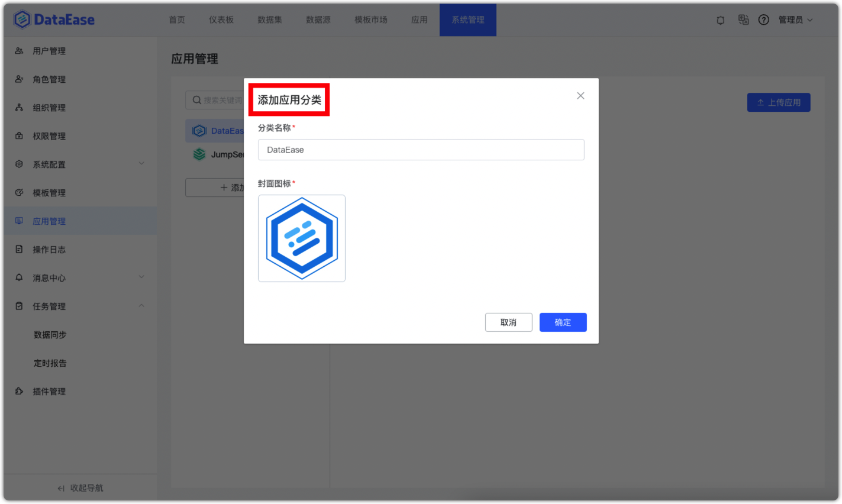Collapse the 任务管理 section
The image size is (842, 504).
[x=141, y=306]
